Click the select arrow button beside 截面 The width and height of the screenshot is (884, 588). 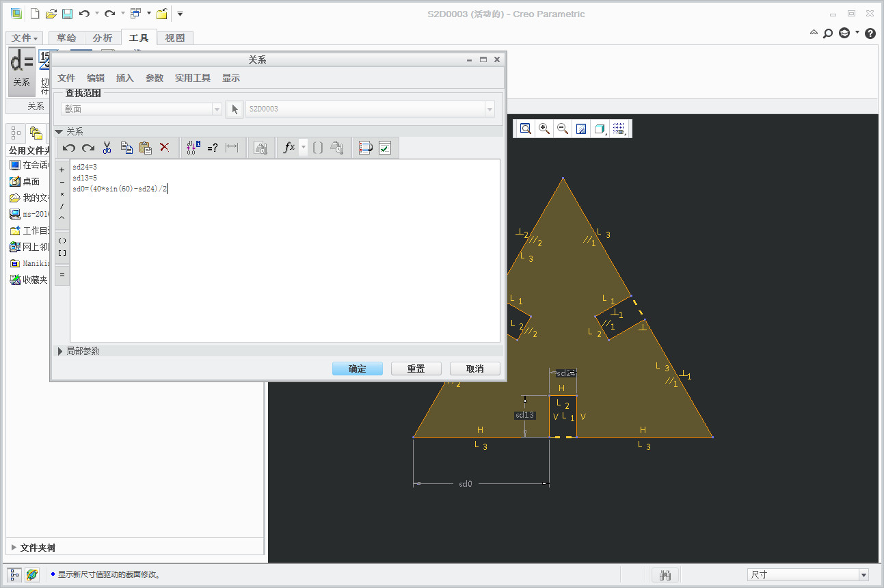235,109
